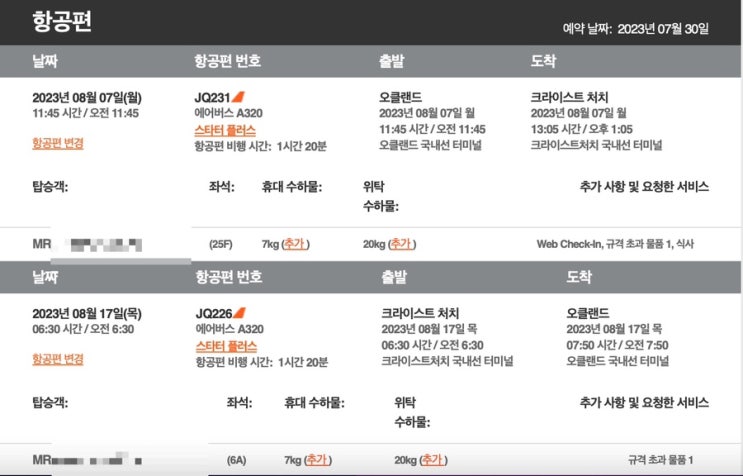743x476 pixels.
Task: Click 에어버스 A320 under JQ226
Action: coord(230,329)
